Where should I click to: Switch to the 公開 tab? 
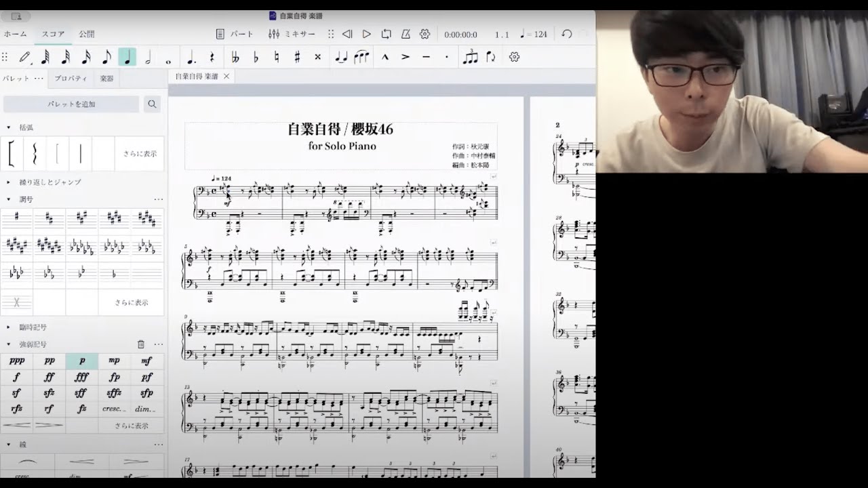click(x=87, y=34)
